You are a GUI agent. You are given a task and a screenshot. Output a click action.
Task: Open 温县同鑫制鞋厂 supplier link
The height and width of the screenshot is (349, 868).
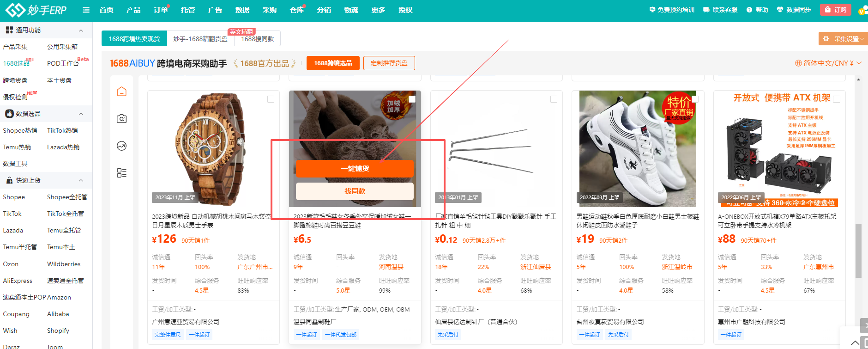[x=315, y=322]
